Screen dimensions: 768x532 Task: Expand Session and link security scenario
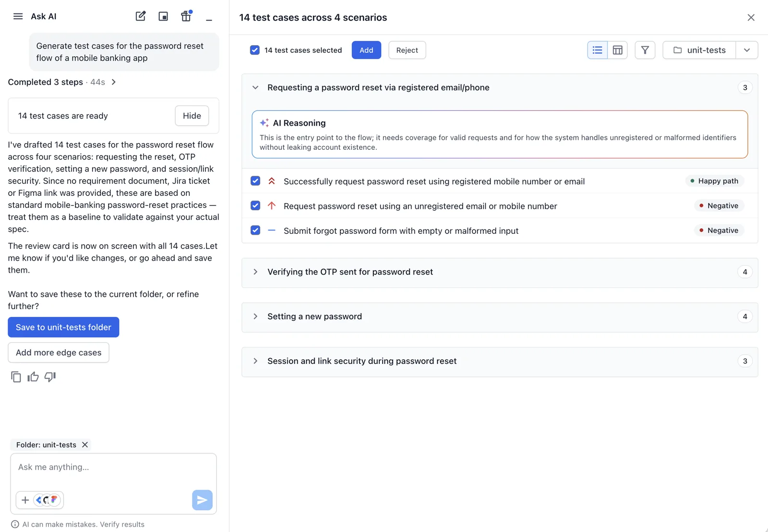pyautogui.click(x=255, y=361)
